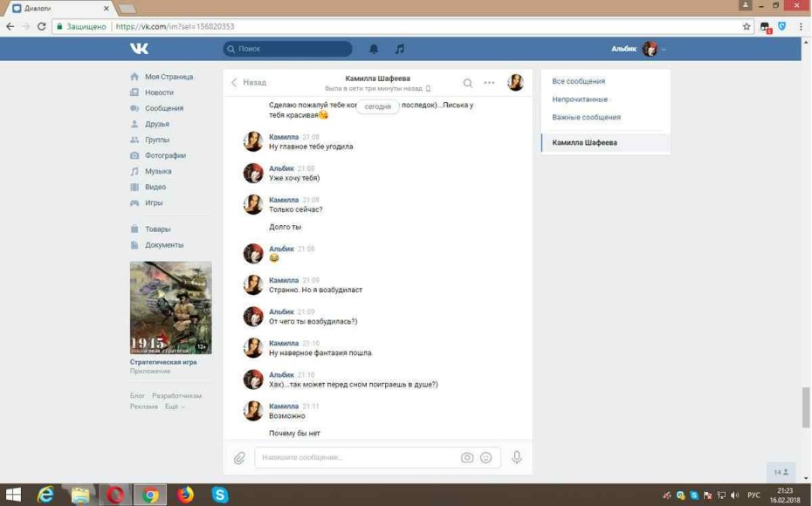The width and height of the screenshot is (812, 506).
Task: Click the microphone icon to record voice message
Action: tap(516, 457)
